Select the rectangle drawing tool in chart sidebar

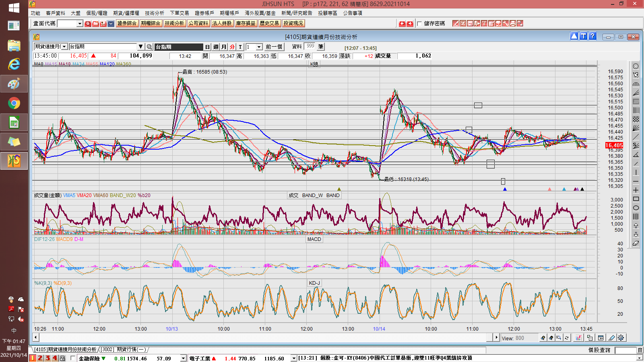636,199
